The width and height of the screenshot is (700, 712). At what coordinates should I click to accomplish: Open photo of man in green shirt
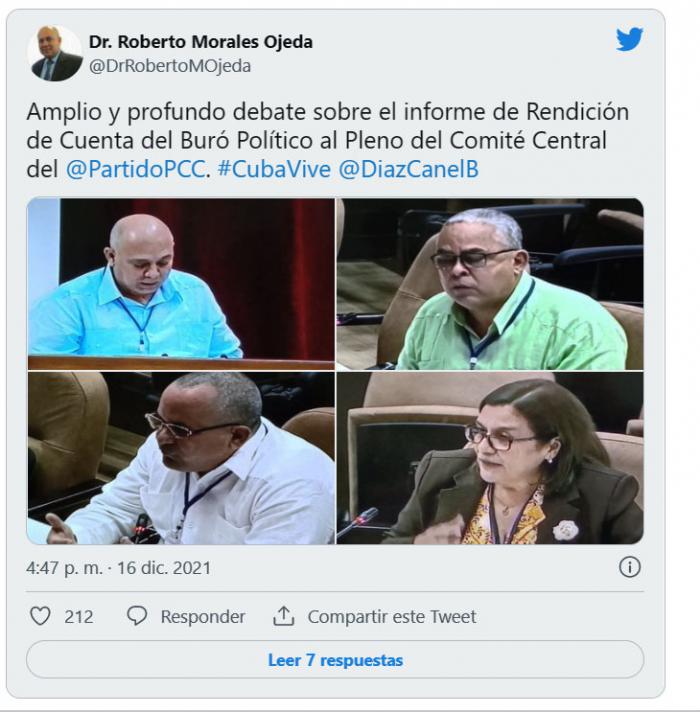(490, 284)
